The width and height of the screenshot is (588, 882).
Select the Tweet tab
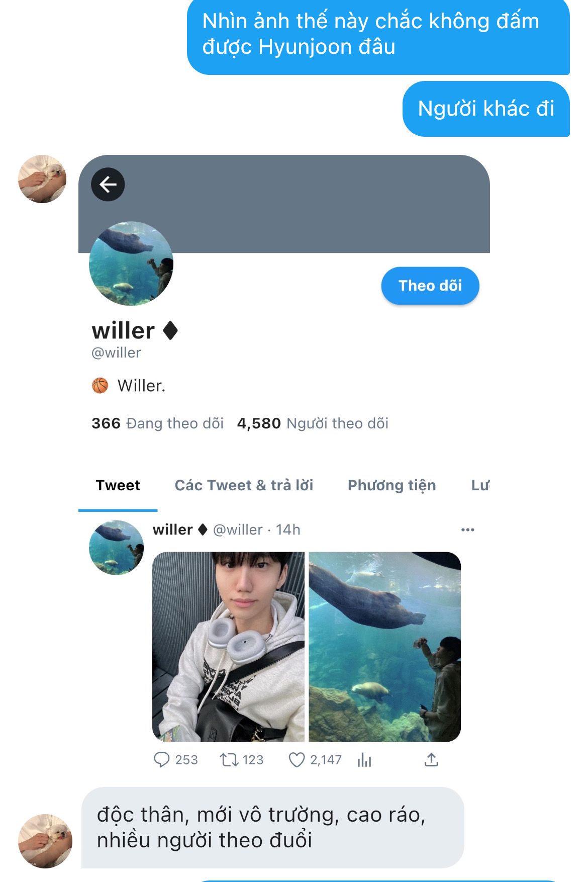[118, 485]
